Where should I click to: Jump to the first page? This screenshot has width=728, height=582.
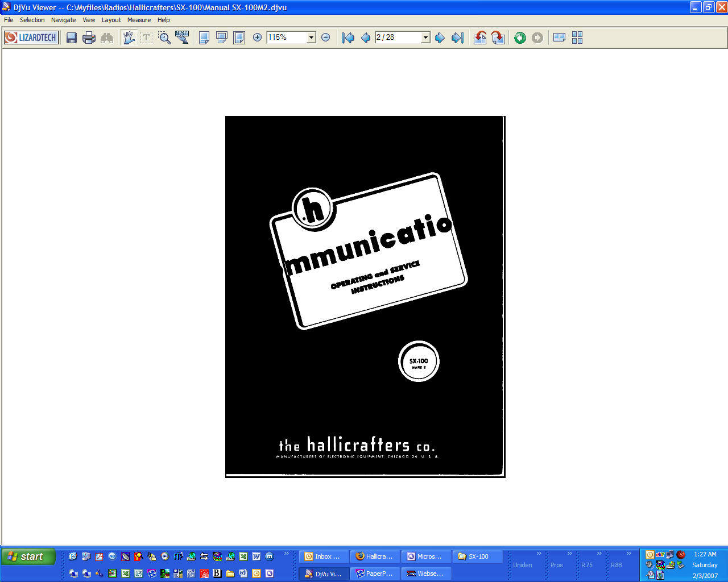(x=348, y=38)
